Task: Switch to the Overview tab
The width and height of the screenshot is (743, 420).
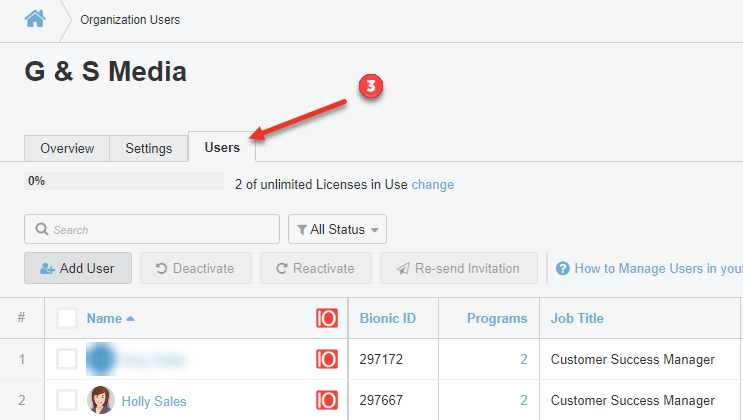Action: [67, 148]
